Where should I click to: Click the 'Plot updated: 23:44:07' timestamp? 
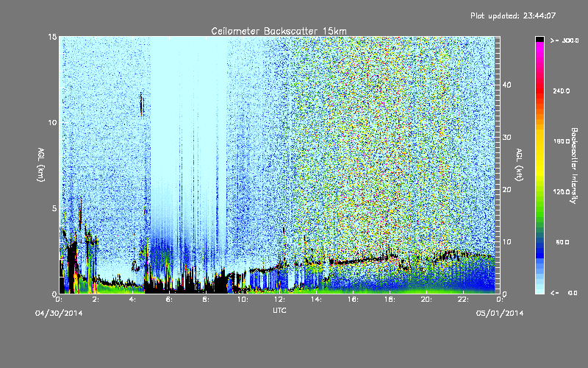click(x=513, y=15)
